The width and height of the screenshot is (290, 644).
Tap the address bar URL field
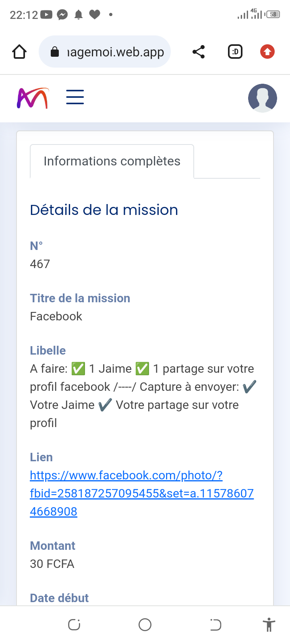point(115,52)
